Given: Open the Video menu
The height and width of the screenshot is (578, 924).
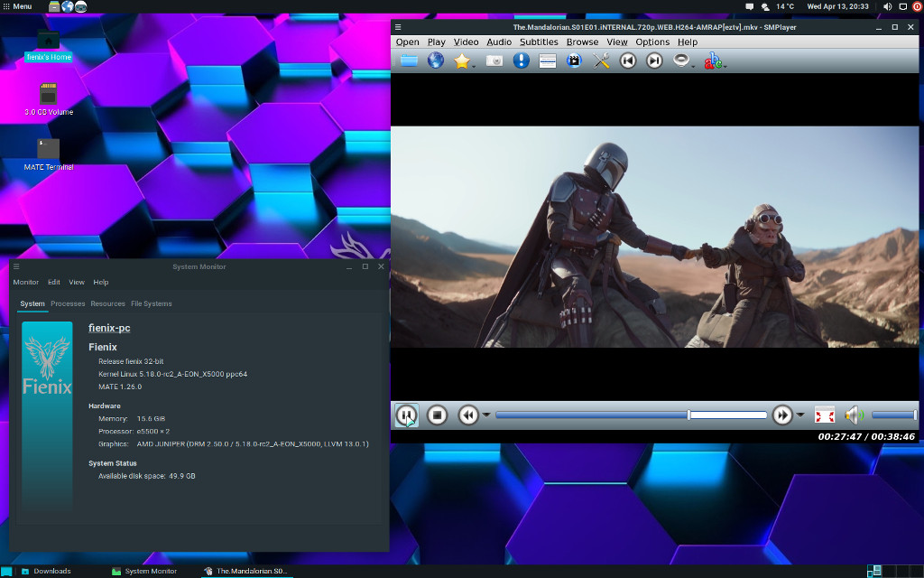Looking at the screenshot, I should pos(466,42).
